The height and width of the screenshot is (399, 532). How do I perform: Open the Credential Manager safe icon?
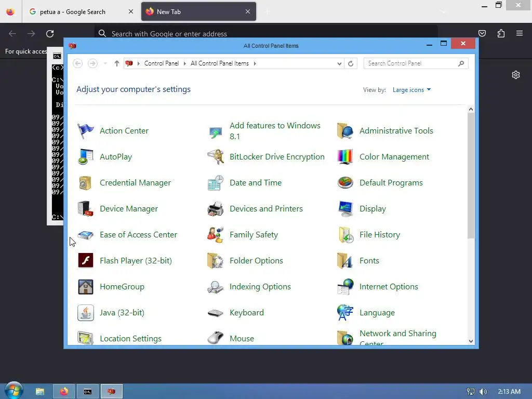pos(86,183)
